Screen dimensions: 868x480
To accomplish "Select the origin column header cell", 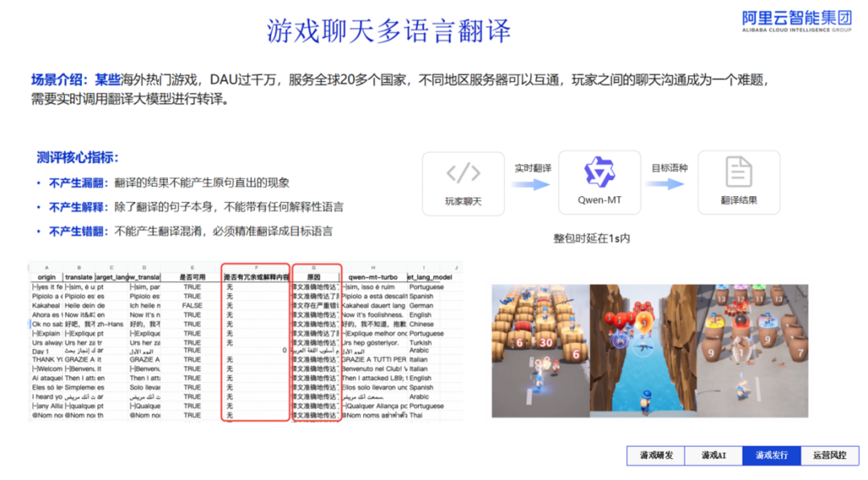I will 47,277.
